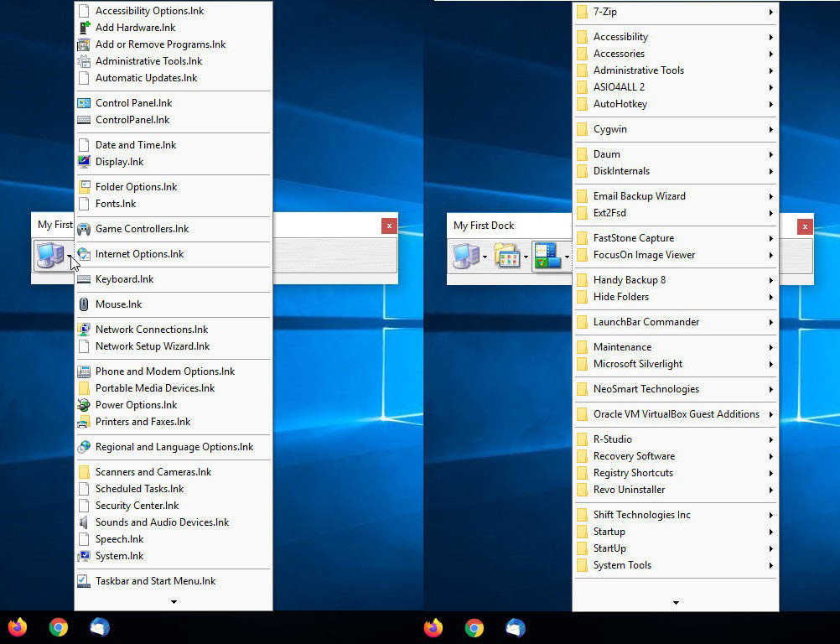Choose Security Center.lnk
This screenshot has height=644, width=840.
(173, 506)
